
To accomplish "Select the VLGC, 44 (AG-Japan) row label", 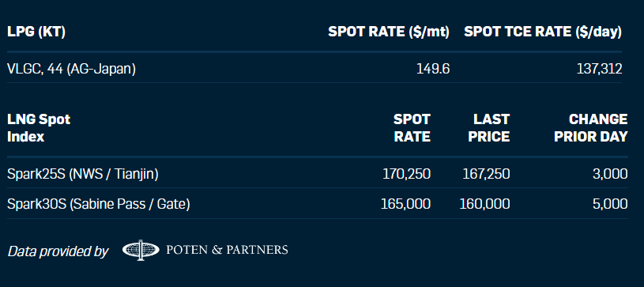I will tap(71, 69).
